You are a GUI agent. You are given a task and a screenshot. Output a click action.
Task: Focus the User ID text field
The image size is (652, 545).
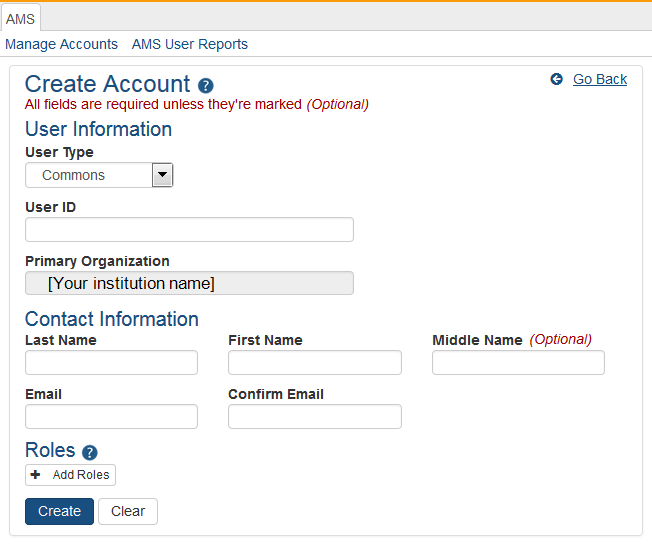[189, 230]
